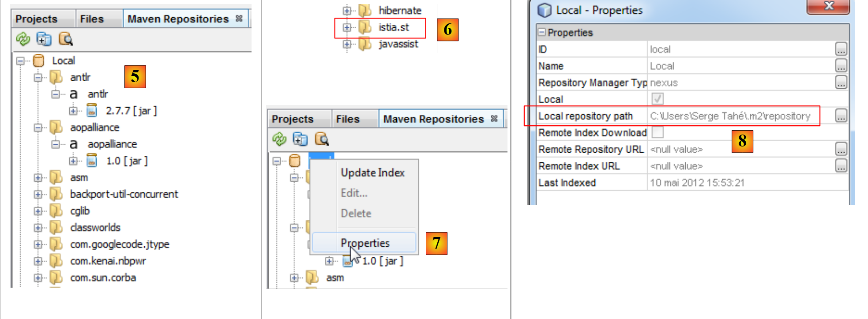868x319 pixels.
Task: Collapse the Properties section header in the dialog
Action: (x=541, y=32)
